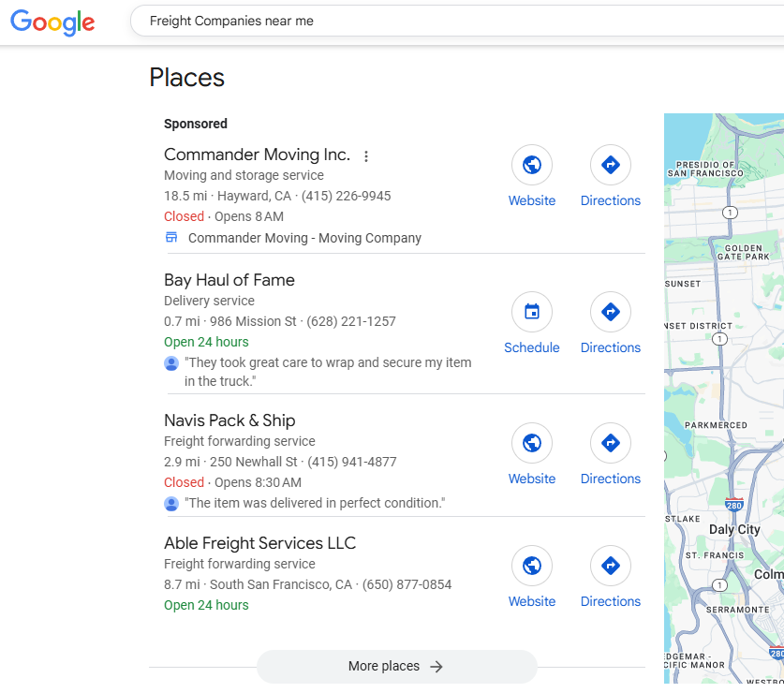Open Able Freight Services website icon

[x=531, y=567]
